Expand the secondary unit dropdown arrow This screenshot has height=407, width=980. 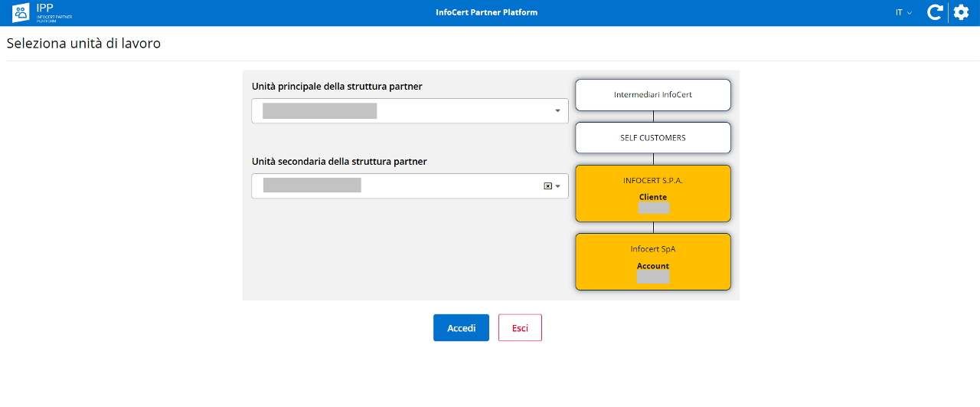click(558, 186)
